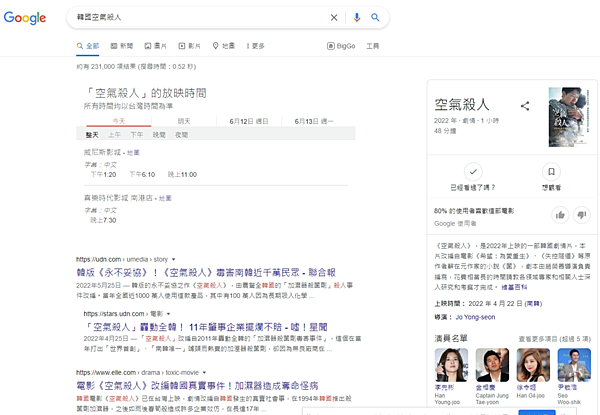Screen dimensions: 600x415
Task: Switch to the 新聞 news tab
Action: pyautogui.click(x=122, y=46)
